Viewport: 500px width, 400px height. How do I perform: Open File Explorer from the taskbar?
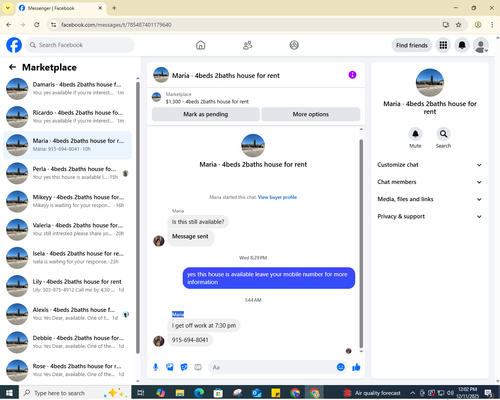tap(180, 393)
